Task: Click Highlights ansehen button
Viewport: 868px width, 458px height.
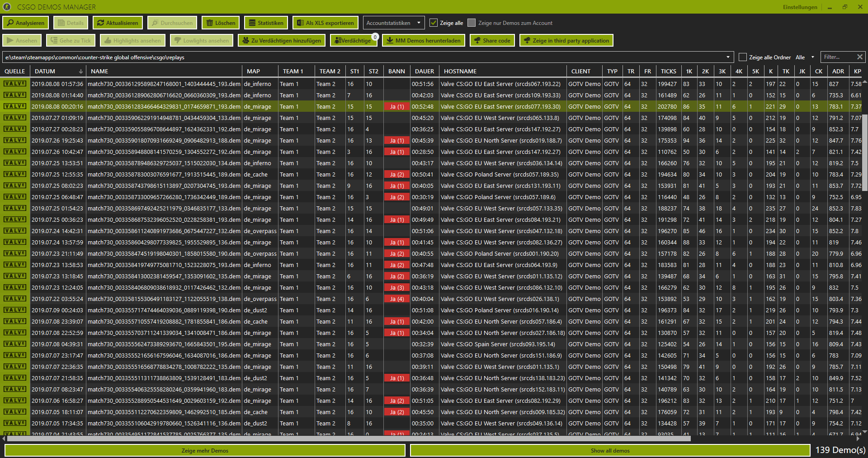Action: 132,40
